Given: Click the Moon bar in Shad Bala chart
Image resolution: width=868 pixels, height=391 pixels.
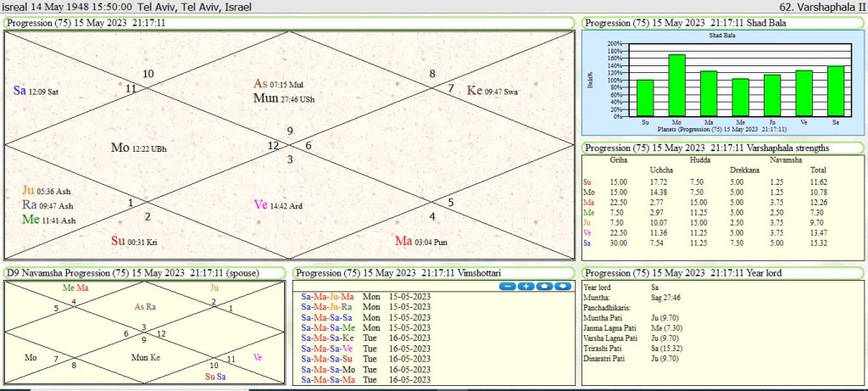Looking at the screenshot, I should click(x=676, y=85).
